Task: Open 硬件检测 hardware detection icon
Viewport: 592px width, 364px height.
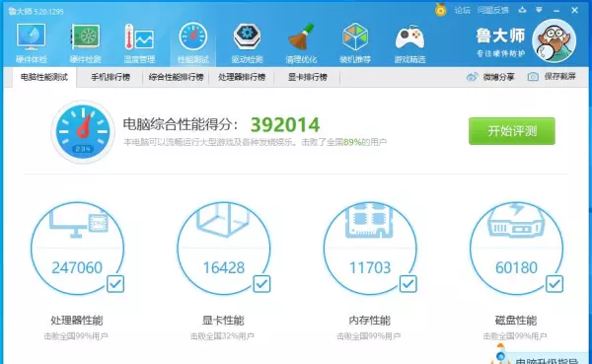Action: [x=85, y=42]
